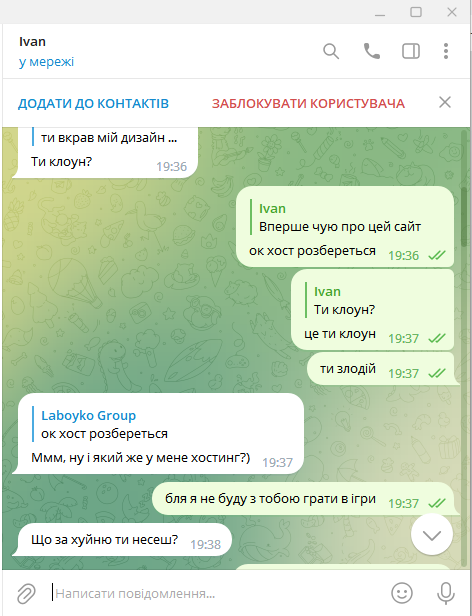The width and height of the screenshot is (472, 616).
Task: Select the message 'ти злодій'
Action: tap(348, 369)
